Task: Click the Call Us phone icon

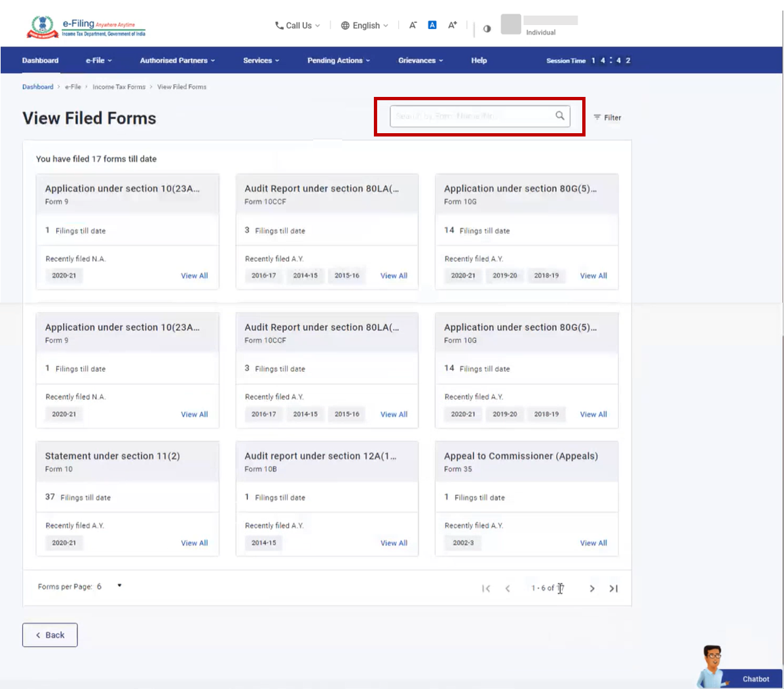Action: click(x=278, y=25)
